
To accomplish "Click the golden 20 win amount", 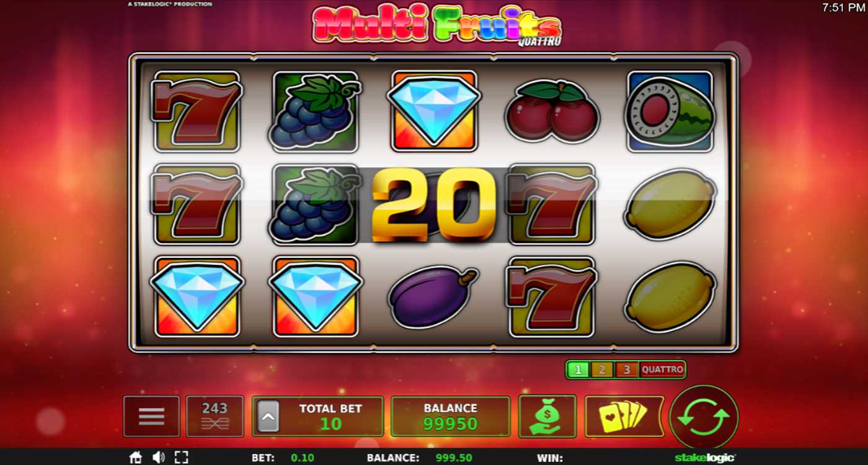I will point(434,204).
